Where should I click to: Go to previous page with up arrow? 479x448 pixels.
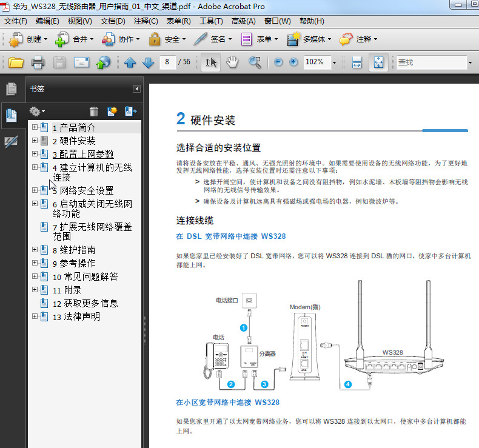tap(130, 62)
